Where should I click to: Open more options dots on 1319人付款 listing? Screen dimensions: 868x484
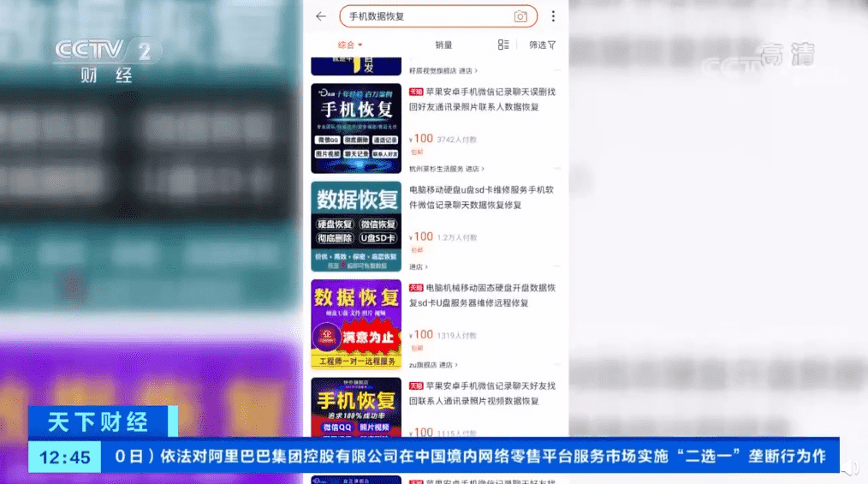[x=557, y=364]
